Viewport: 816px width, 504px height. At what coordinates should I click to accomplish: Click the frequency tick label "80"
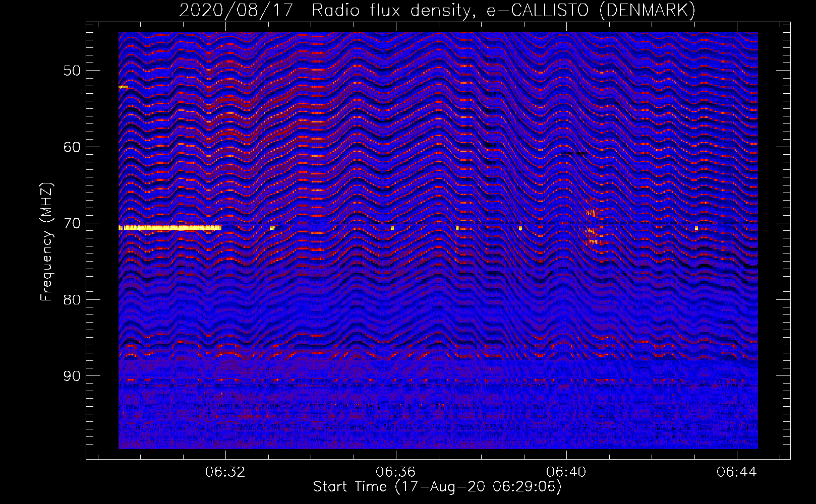pyautogui.click(x=72, y=299)
